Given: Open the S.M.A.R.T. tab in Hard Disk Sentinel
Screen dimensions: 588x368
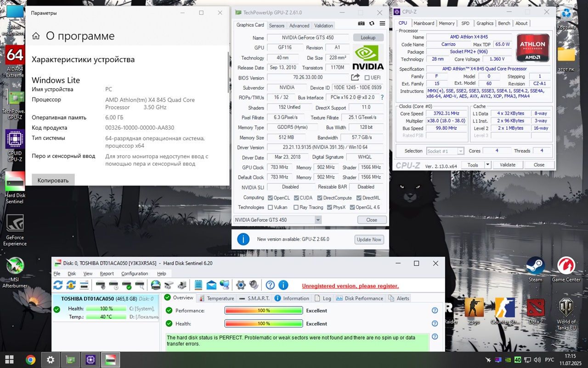Looking at the screenshot, I should [254, 298].
